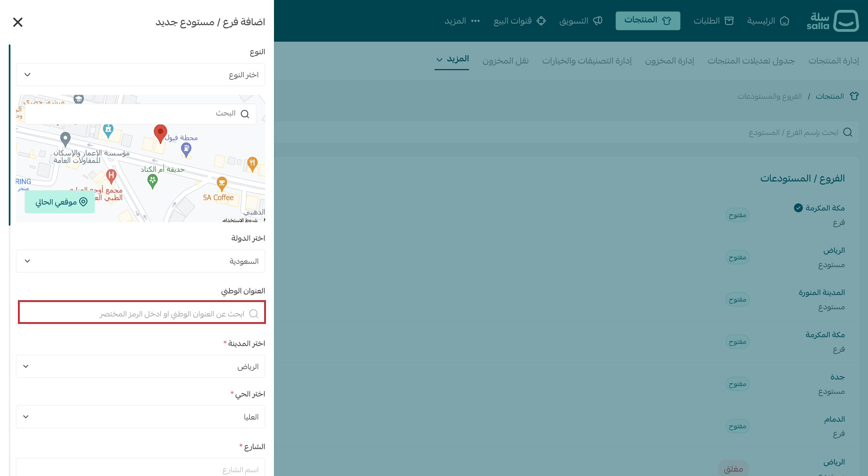Click the side panel vertical scrollbar

tap(9, 135)
